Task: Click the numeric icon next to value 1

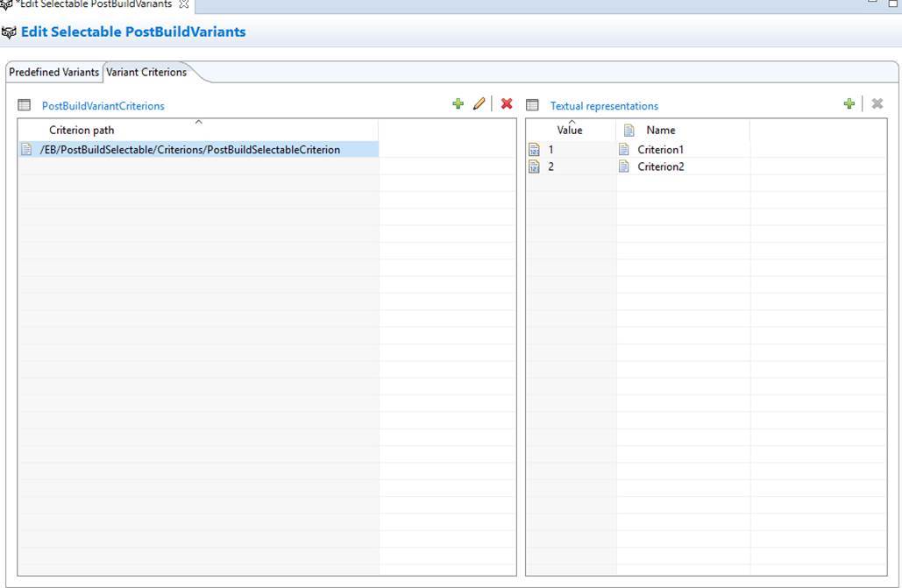Action: [x=533, y=149]
